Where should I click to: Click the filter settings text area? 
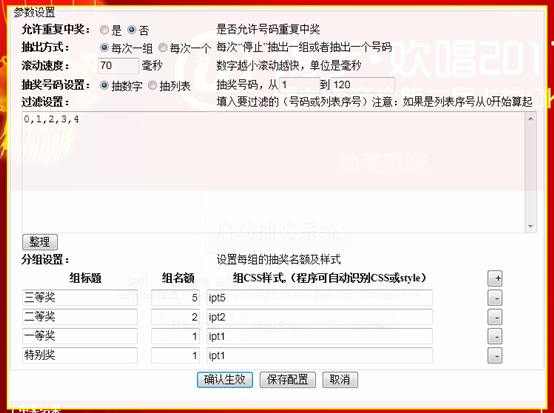click(274, 172)
